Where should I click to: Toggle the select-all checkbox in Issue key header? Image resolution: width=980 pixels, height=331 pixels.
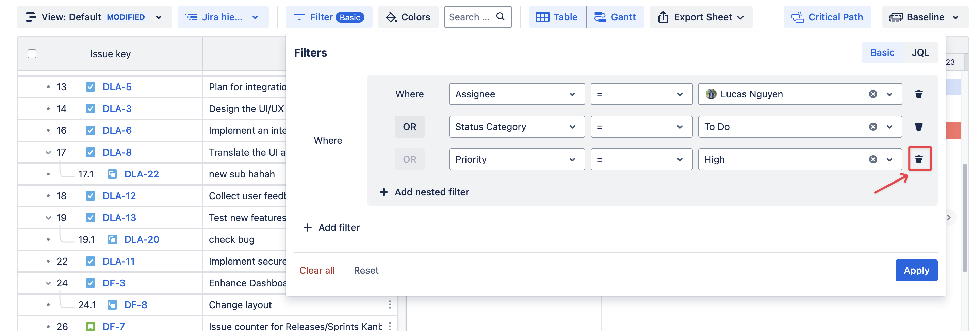pos(32,54)
